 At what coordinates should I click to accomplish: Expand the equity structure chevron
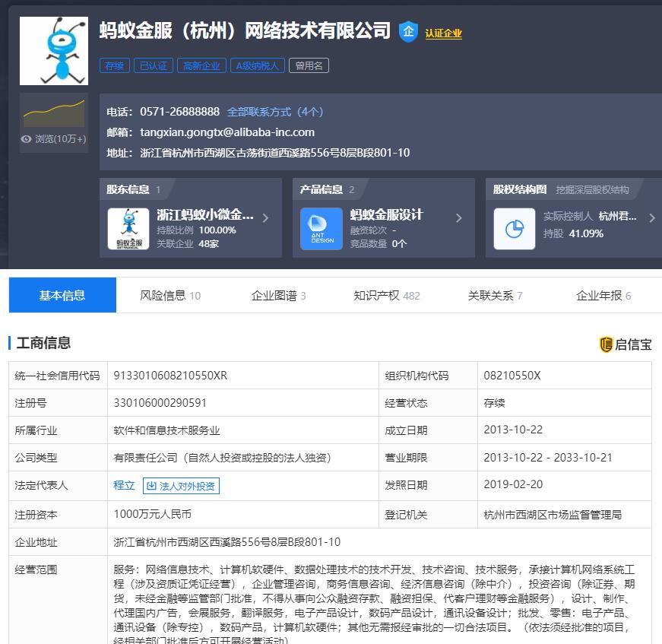(651, 218)
